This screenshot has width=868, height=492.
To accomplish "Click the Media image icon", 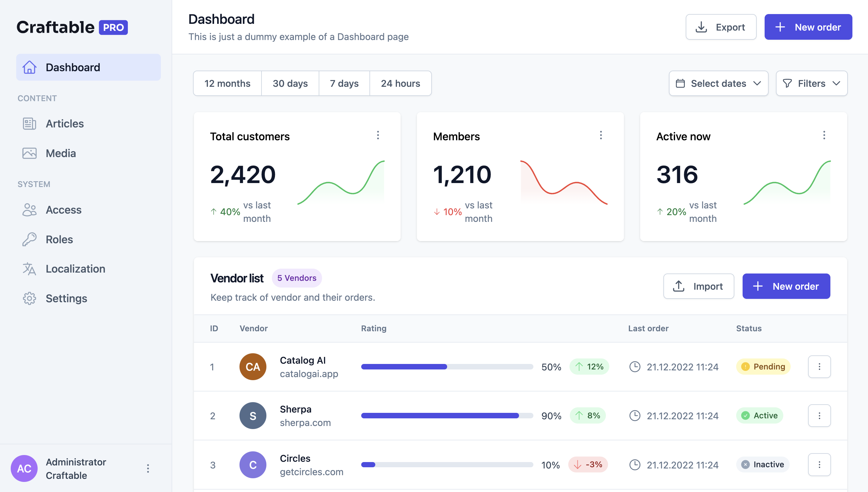I will (29, 153).
